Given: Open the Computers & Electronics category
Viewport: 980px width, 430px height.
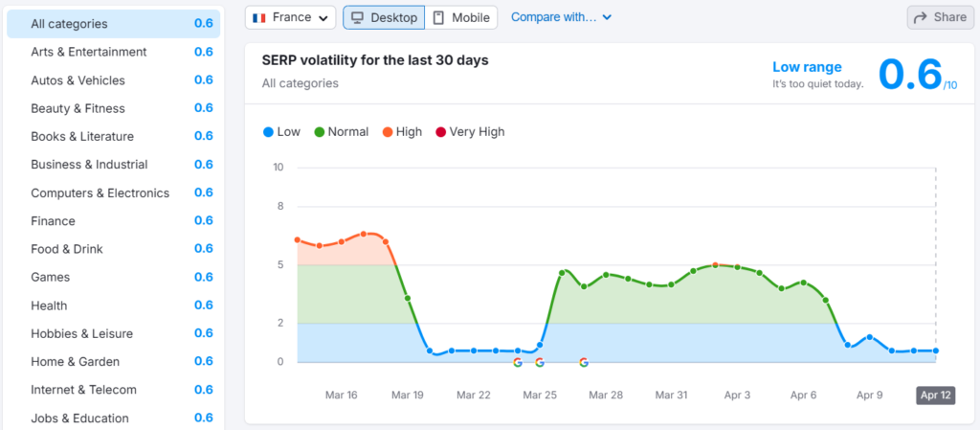Looking at the screenshot, I should click(x=100, y=192).
